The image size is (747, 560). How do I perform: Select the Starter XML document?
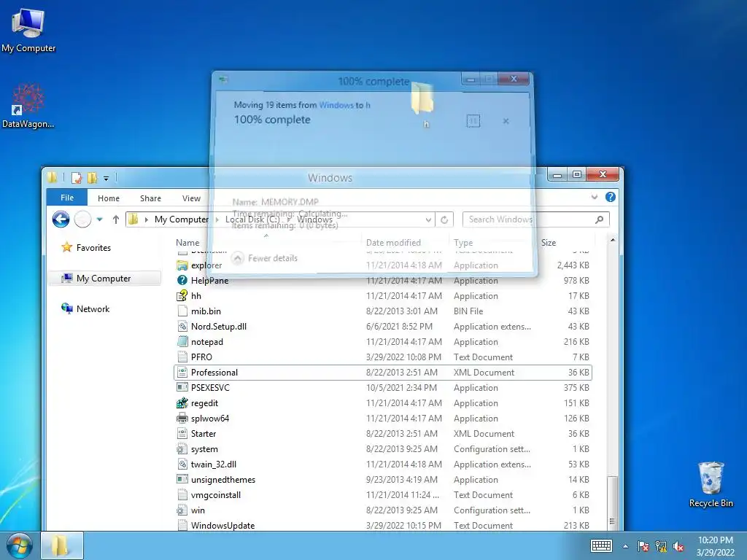204,434
